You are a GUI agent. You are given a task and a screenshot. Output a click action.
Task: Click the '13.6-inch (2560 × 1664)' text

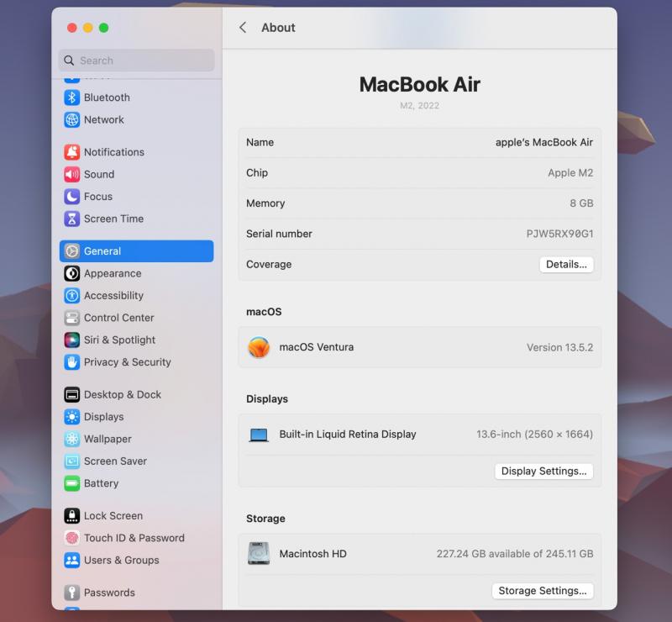[534, 435]
